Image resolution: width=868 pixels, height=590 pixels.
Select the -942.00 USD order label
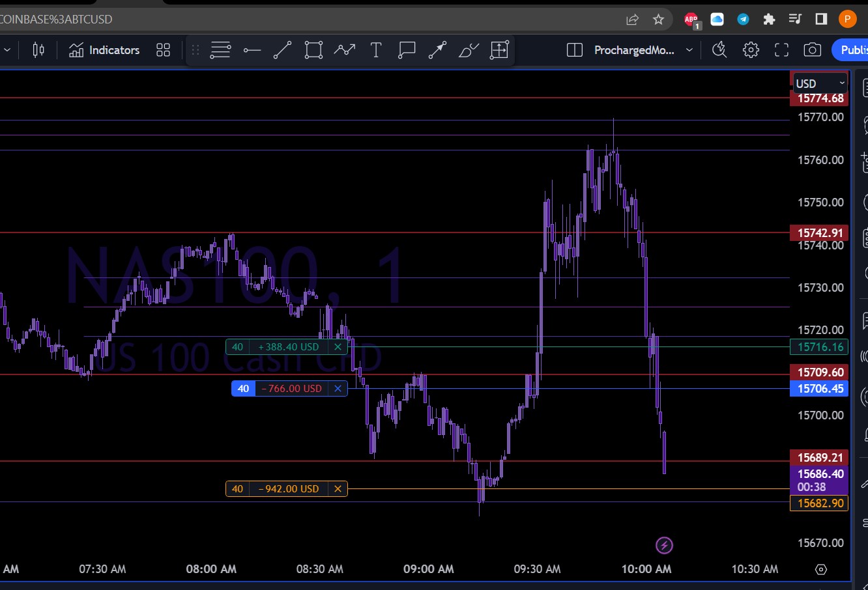289,489
